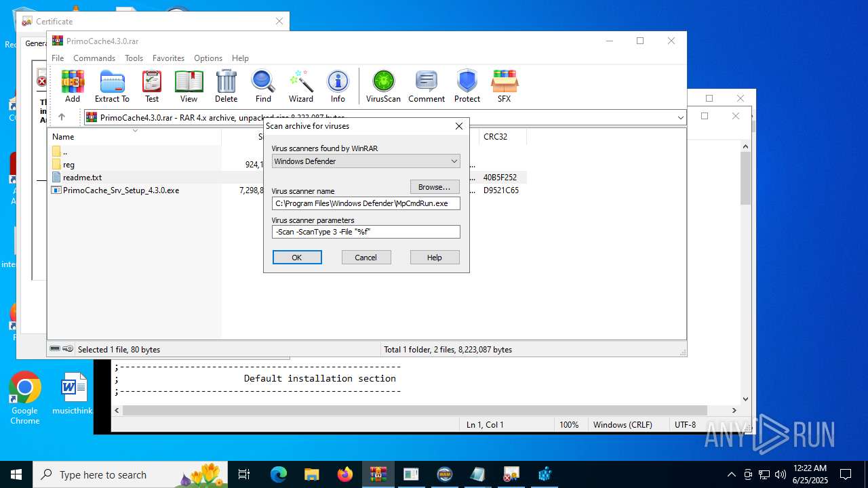The width and height of the screenshot is (868, 488).
Task: Click the Add toolbar icon in WinRAR
Action: click(x=73, y=86)
